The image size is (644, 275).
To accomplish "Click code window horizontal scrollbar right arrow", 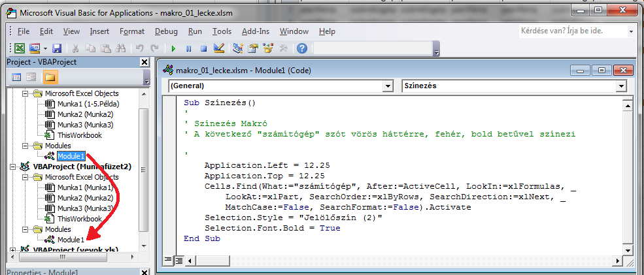I will point(617,260).
